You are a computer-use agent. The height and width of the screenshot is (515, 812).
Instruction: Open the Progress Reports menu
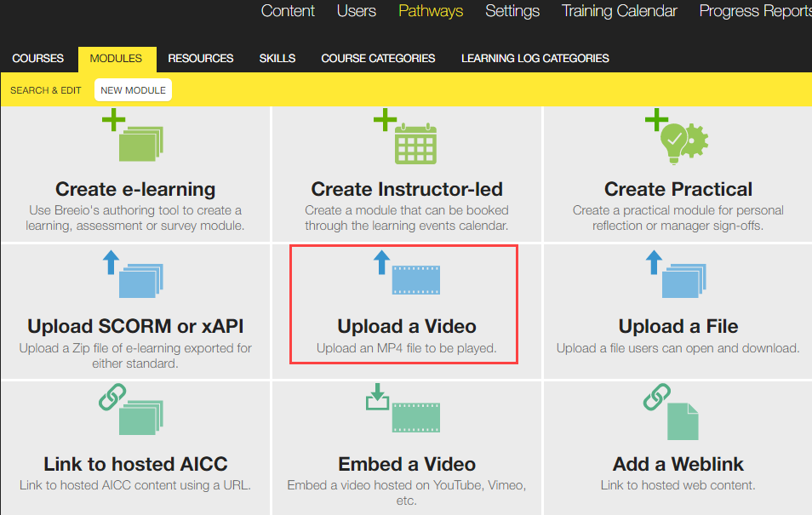pyautogui.click(x=756, y=11)
